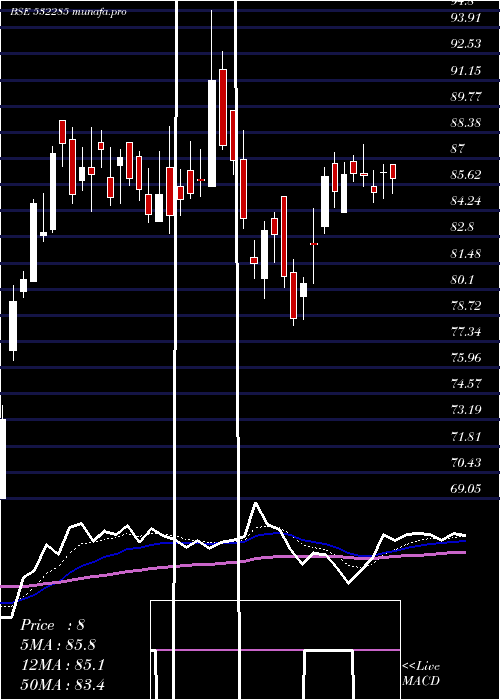Click the 78.72 price level
The height and width of the screenshot is (700, 500).
point(466,305)
